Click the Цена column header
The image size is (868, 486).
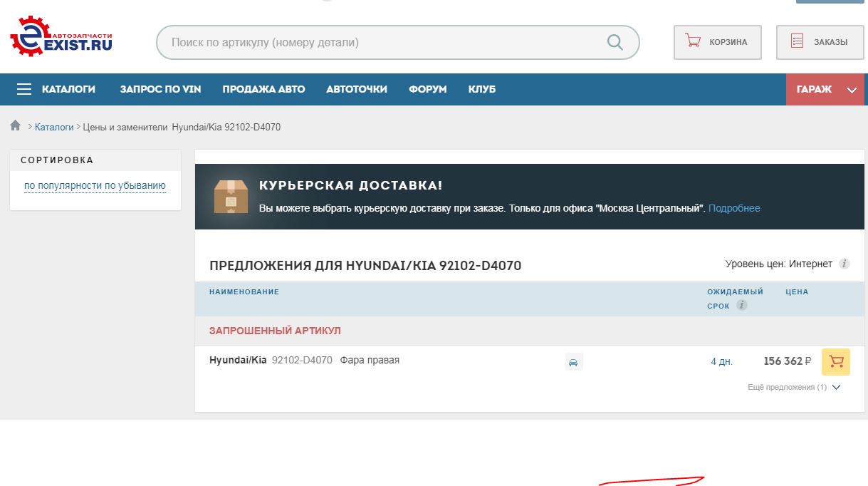tap(797, 291)
